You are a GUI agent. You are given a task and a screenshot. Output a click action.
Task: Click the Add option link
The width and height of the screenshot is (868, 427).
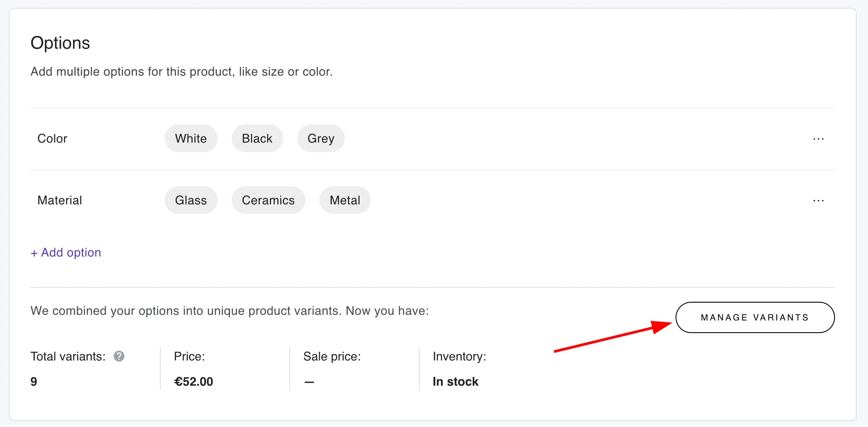point(66,253)
